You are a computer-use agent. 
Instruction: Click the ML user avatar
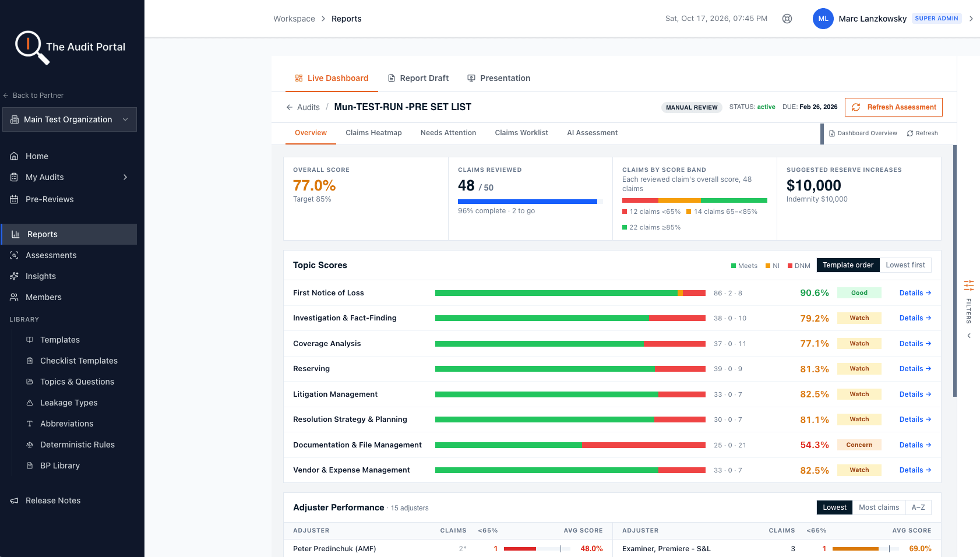823,19
